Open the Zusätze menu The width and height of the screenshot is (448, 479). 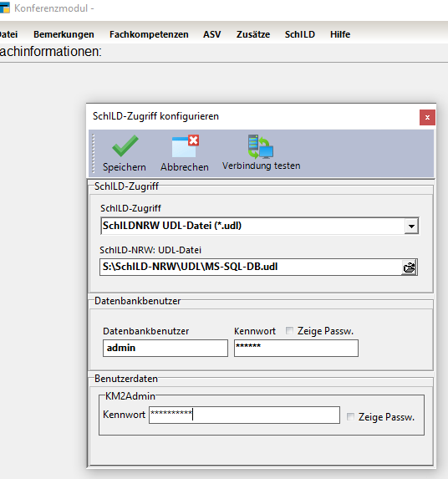[x=253, y=34]
